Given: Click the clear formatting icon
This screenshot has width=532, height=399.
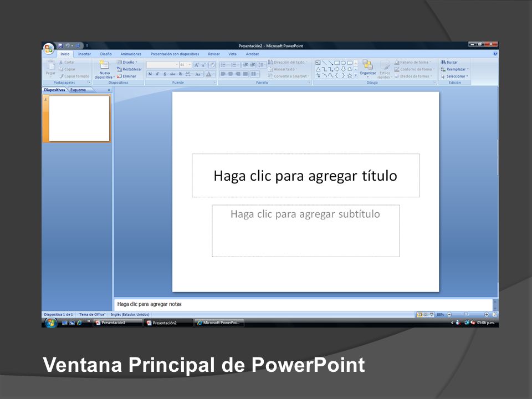Looking at the screenshot, I should pos(212,65).
